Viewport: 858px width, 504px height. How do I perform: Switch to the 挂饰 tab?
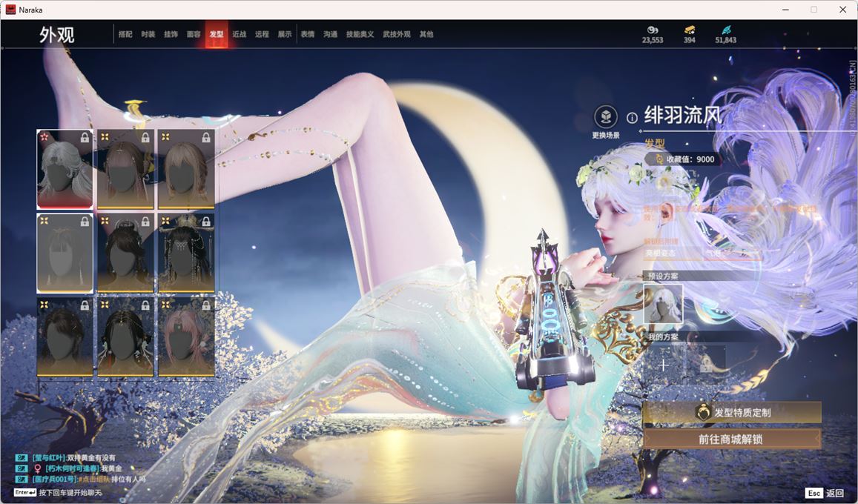tap(171, 34)
